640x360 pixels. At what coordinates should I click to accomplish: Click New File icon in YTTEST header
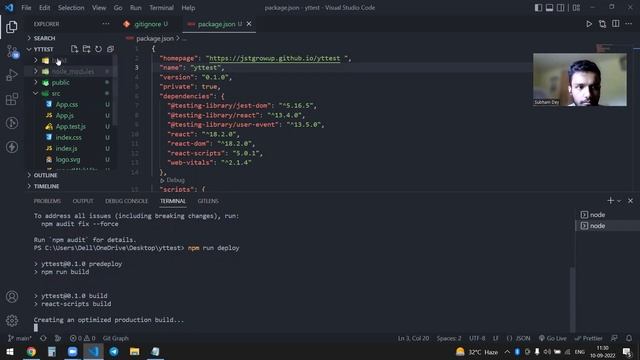(74, 49)
